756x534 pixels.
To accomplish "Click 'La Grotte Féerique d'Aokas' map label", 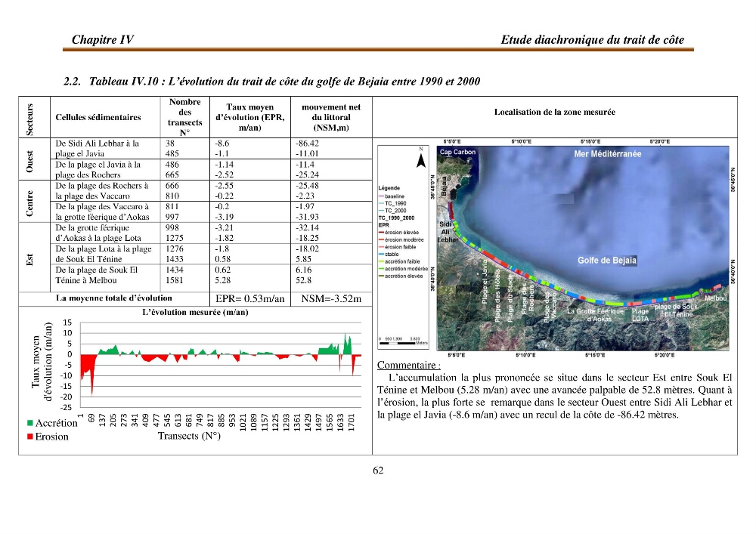I will (x=595, y=315).
